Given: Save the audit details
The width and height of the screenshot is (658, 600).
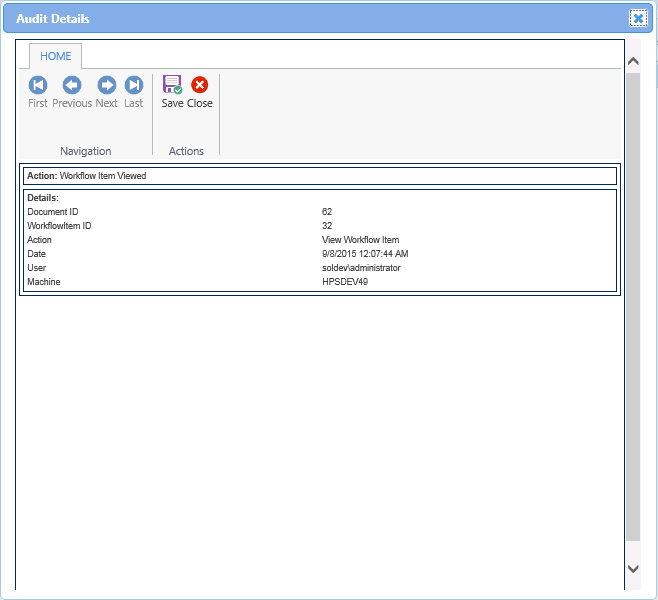Looking at the screenshot, I should [172, 92].
